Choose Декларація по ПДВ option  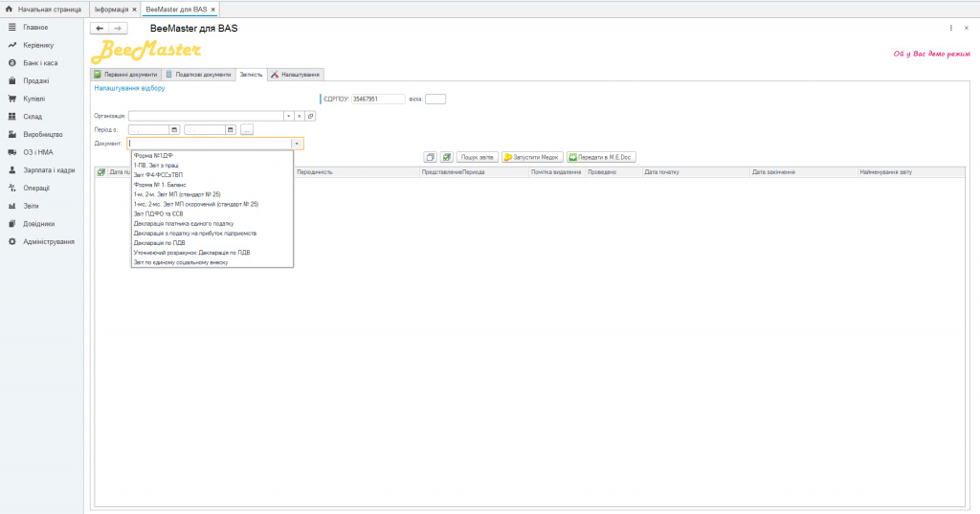[212, 242]
